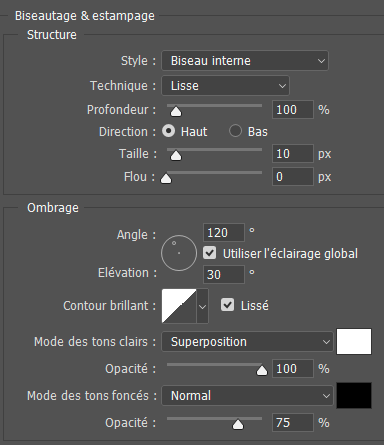Click the Angle label
Image resolution: width=384 pixels, height=445 pixels.
point(136,235)
